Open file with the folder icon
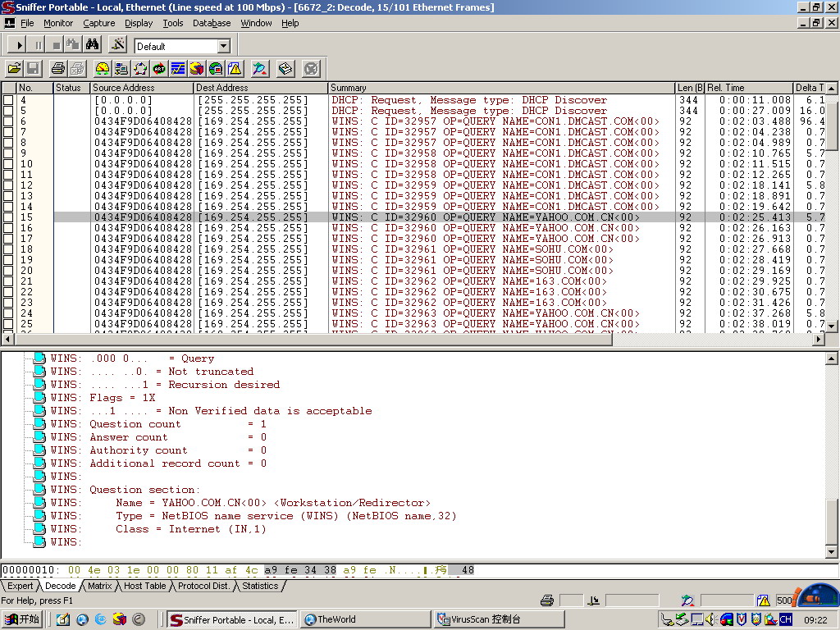Image resolution: width=840 pixels, height=630 pixels. (14, 68)
